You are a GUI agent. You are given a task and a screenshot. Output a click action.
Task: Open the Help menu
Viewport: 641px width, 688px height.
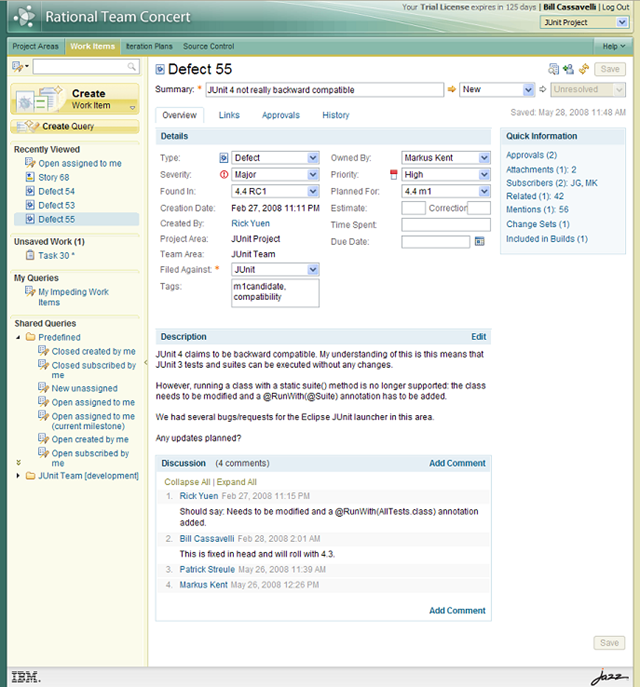point(613,46)
